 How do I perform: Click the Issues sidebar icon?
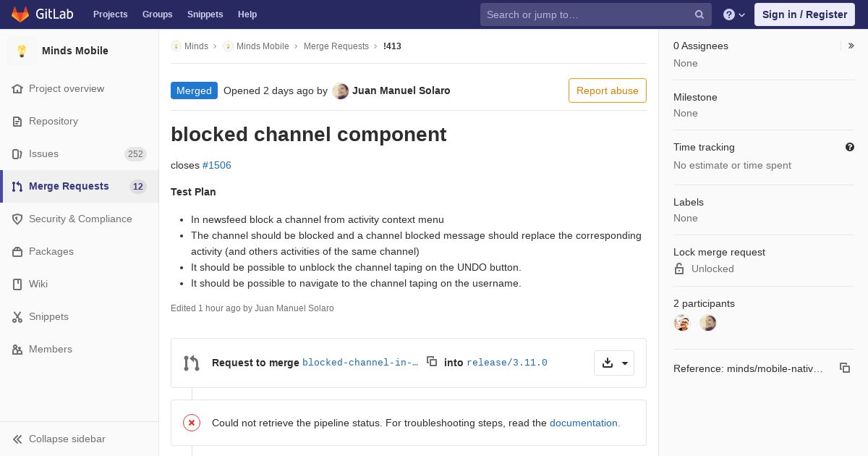(17, 153)
